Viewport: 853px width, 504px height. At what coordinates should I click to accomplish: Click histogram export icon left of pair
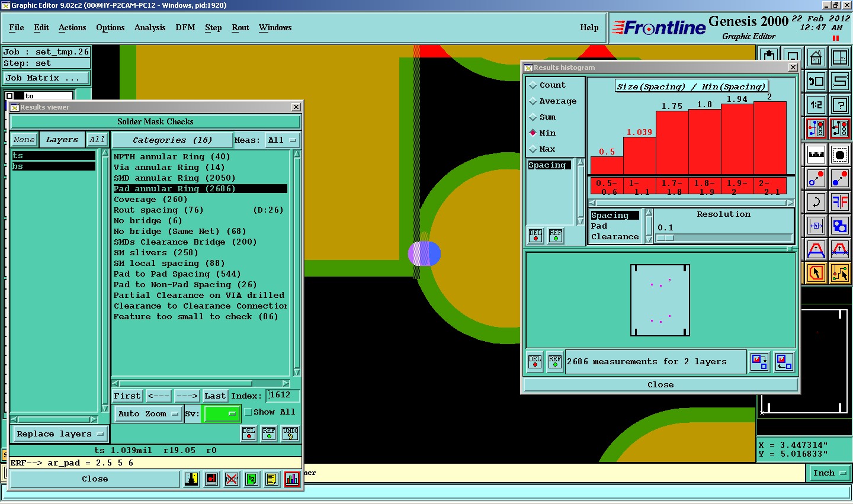coord(759,361)
